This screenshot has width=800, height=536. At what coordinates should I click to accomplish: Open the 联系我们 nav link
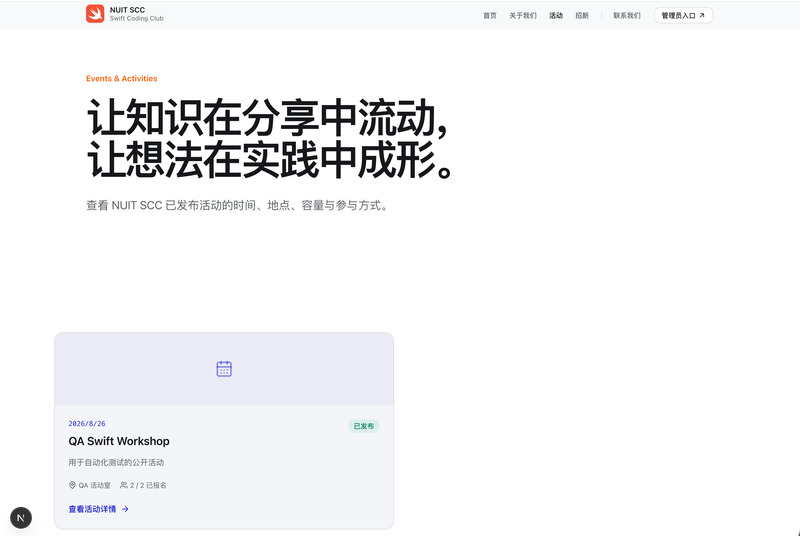627,16
